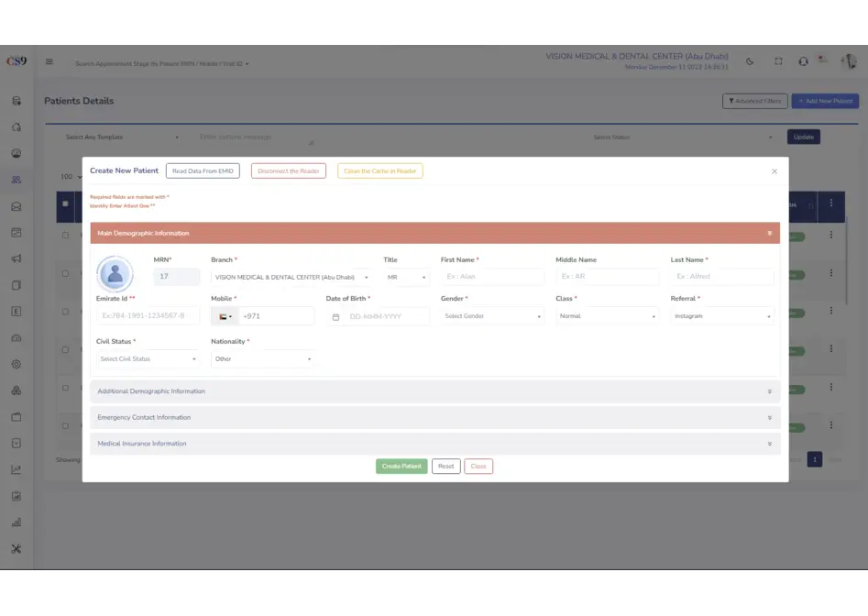Open the calendar icon for Date of Birth
The width and height of the screenshot is (868, 616).
[x=335, y=316]
